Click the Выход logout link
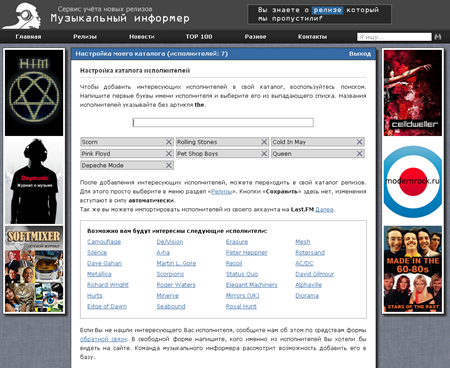The image size is (450, 368). click(x=360, y=54)
